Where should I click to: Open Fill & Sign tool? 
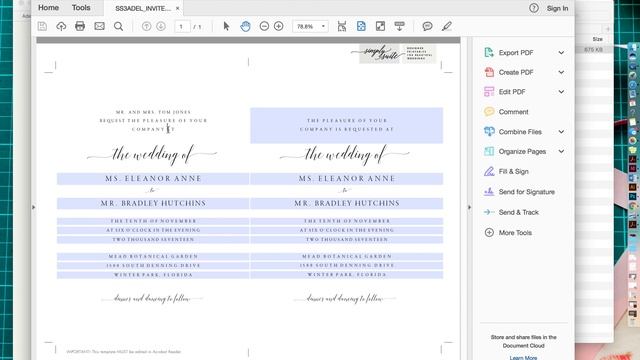(513, 171)
